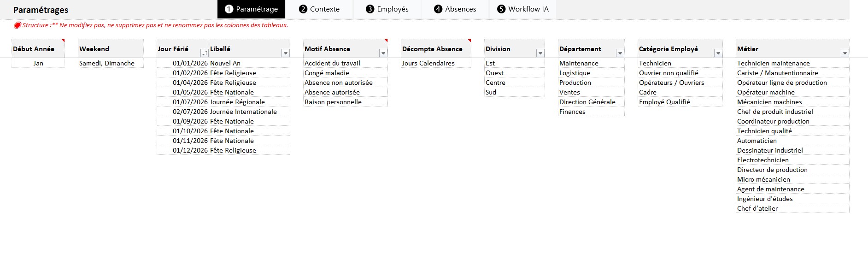Image resolution: width=868 pixels, height=260 pixels.
Task: Open the Catégorie Employé filter dropdown
Action: click(x=718, y=53)
